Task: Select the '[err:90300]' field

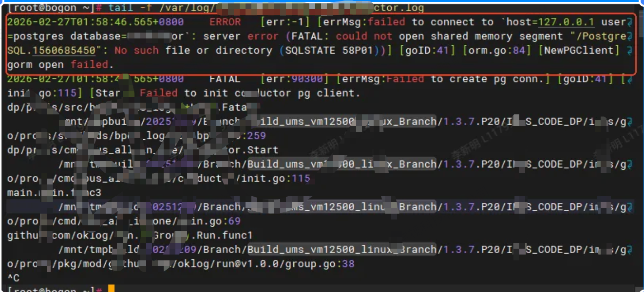Action: click(x=295, y=79)
